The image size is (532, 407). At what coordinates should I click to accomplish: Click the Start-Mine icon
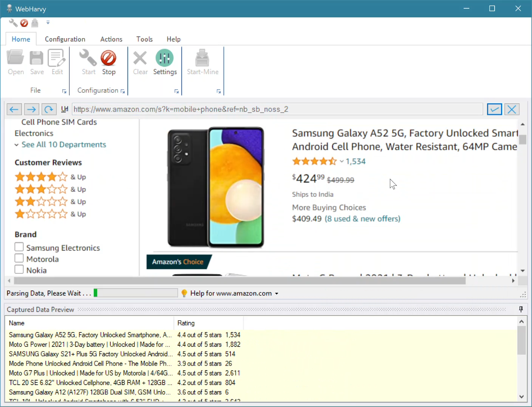tap(202, 58)
